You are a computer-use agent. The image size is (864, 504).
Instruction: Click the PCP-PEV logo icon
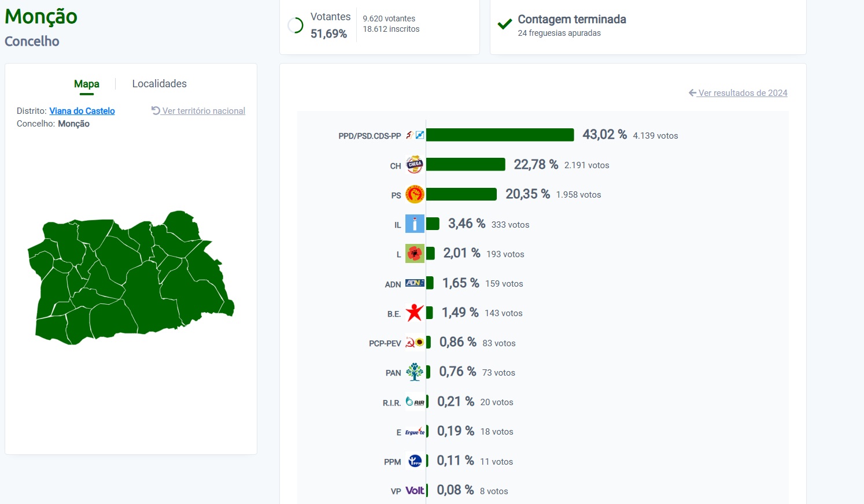pyautogui.click(x=415, y=342)
